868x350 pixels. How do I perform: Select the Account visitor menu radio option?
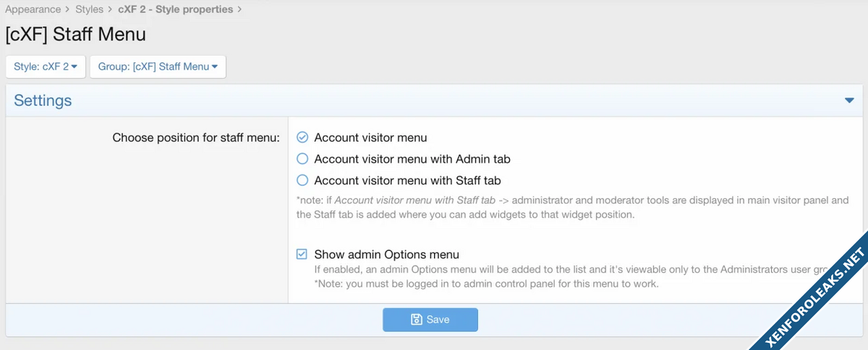point(302,137)
